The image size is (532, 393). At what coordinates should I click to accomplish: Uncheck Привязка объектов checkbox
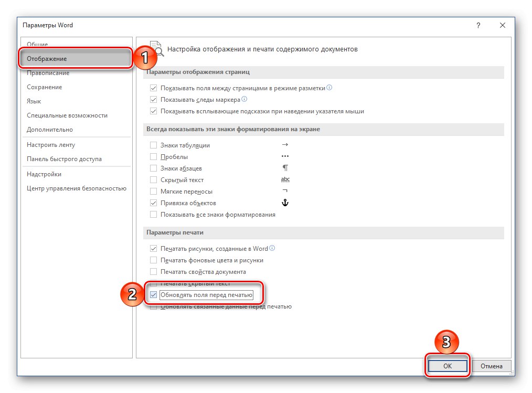coord(153,203)
